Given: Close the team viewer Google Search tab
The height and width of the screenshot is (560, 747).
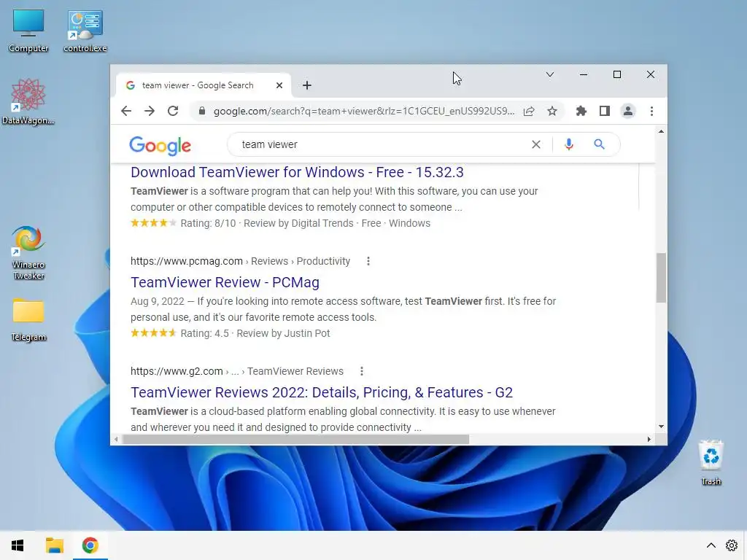Looking at the screenshot, I should pyautogui.click(x=279, y=85).
